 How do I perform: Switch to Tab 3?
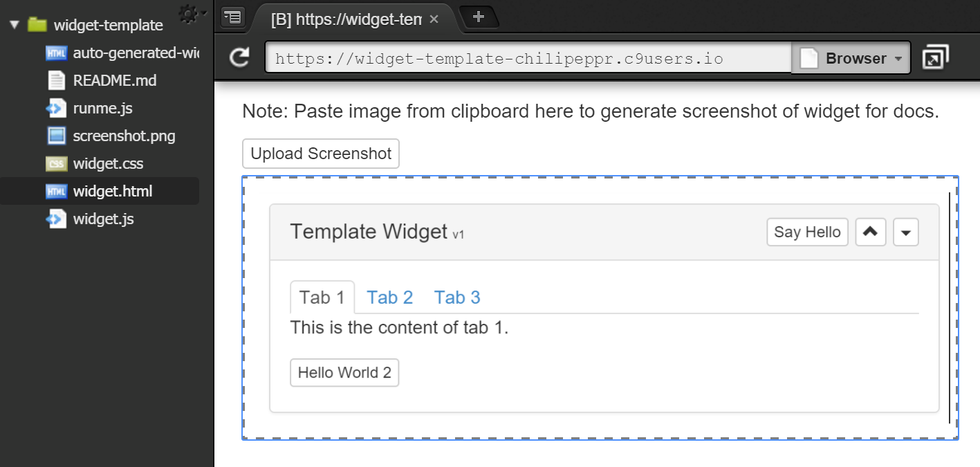[x=457, y=297]
